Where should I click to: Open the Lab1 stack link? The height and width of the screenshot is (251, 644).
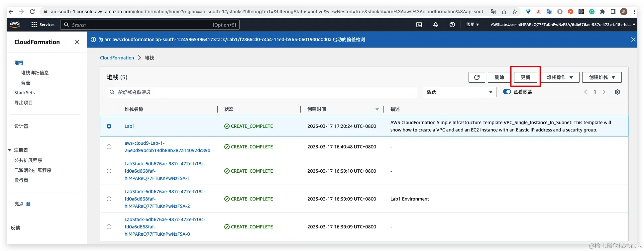(x=130, y=126)
